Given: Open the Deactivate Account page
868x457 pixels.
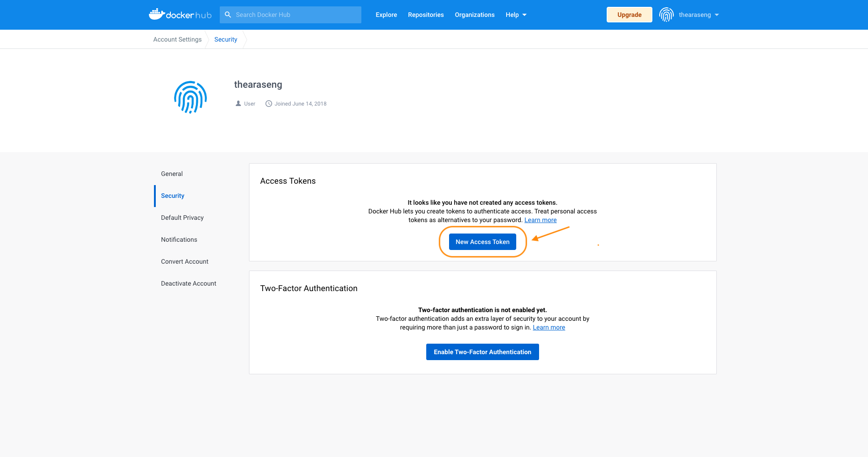Looking at the screenshot, I should pyautogui.click(x=189, y=283).
